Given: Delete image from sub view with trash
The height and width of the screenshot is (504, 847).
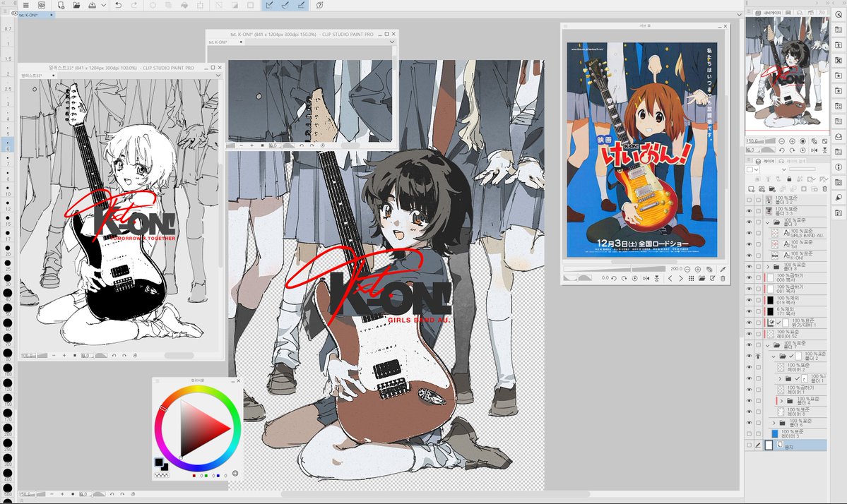Looking at the screenshot, I should point(723,278).
